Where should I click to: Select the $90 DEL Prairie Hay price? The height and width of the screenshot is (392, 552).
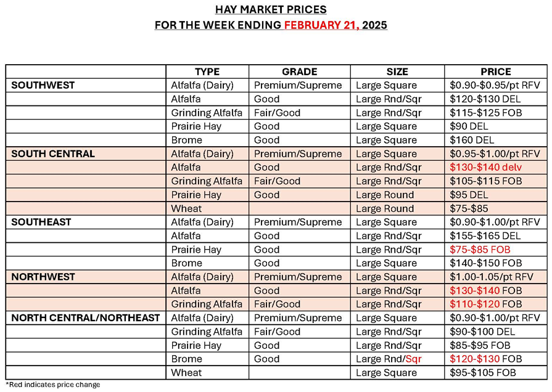(x=468, y=126)
